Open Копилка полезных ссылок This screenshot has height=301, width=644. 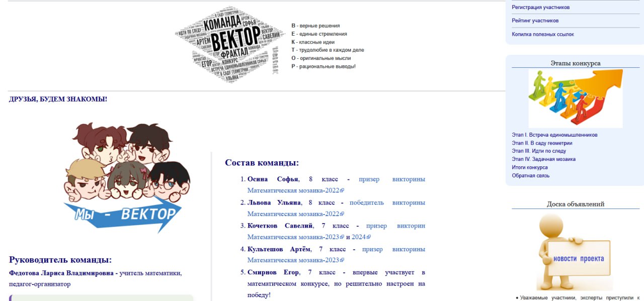pos(542,34)
